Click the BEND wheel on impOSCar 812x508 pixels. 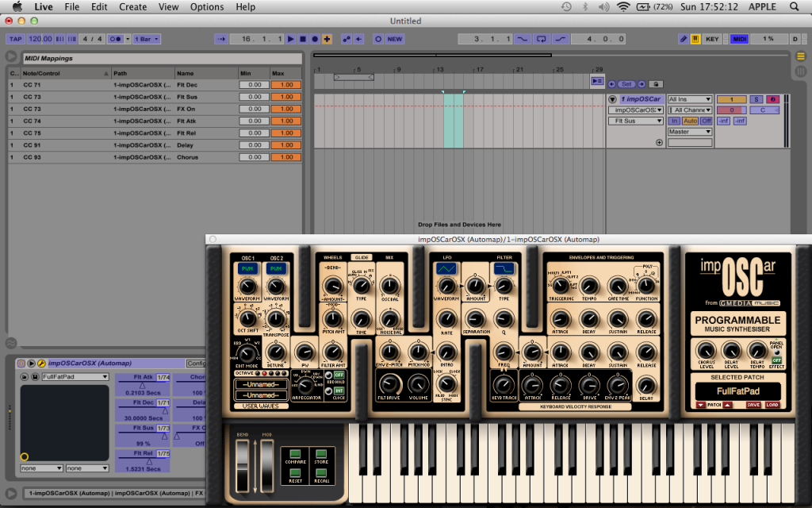click(x=243, y=465)
